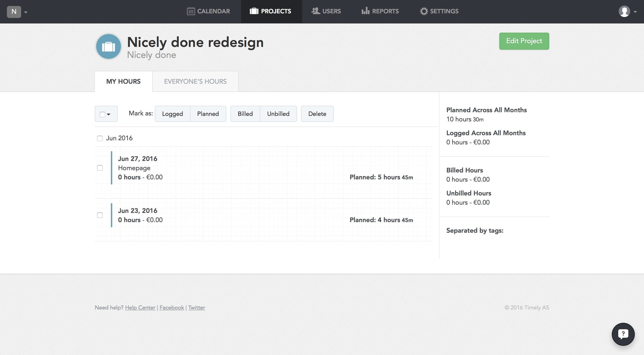Click 'Unbilled Hours' heading
This screenshot has height=355, width=644.
click(469, 193)
